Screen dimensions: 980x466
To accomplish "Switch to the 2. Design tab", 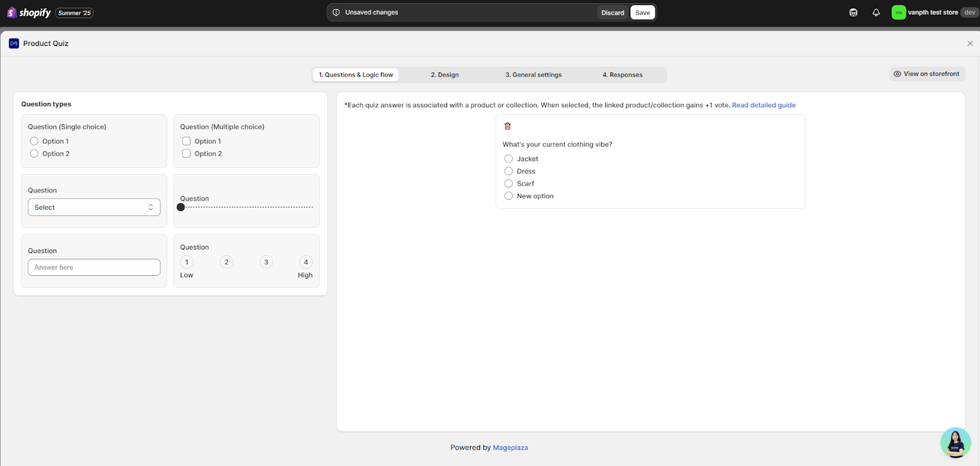I will 445,75.
